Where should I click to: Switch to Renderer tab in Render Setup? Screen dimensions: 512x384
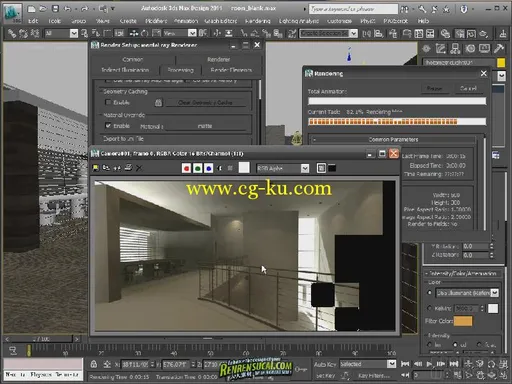pos(218,59)
